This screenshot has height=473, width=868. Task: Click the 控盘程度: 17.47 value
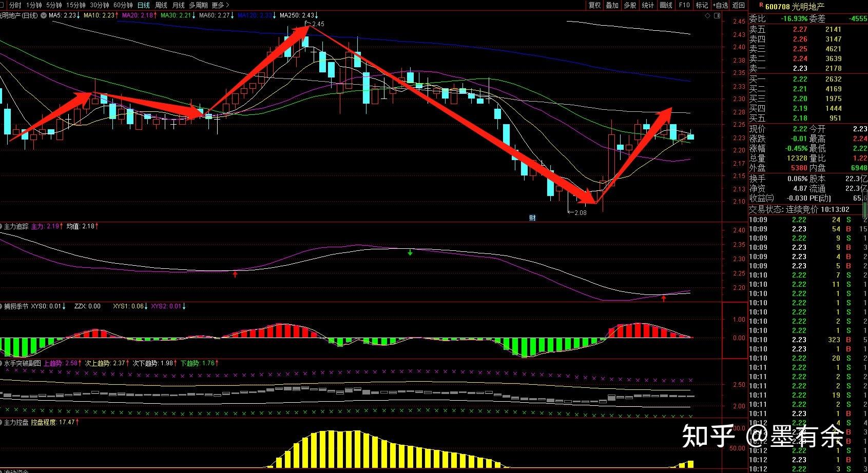tap(54, 422)
